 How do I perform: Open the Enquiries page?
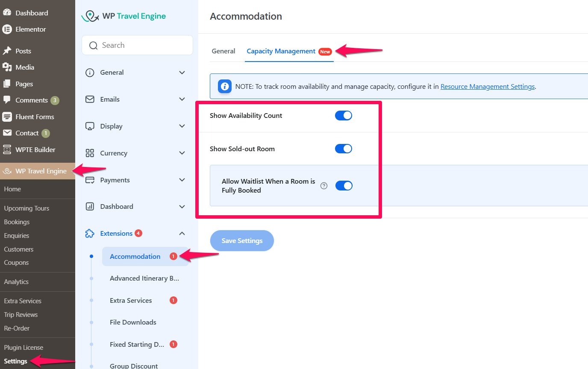pyautogui.click(x=17, y=236)
